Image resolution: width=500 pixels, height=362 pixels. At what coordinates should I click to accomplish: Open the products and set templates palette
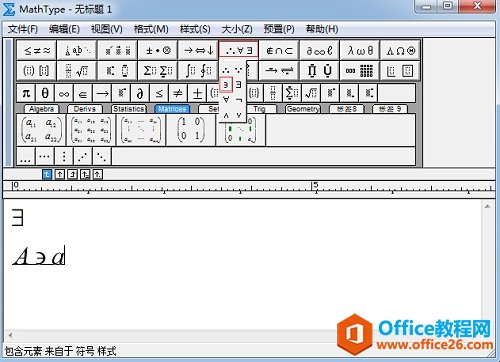(x=320, y=71)
